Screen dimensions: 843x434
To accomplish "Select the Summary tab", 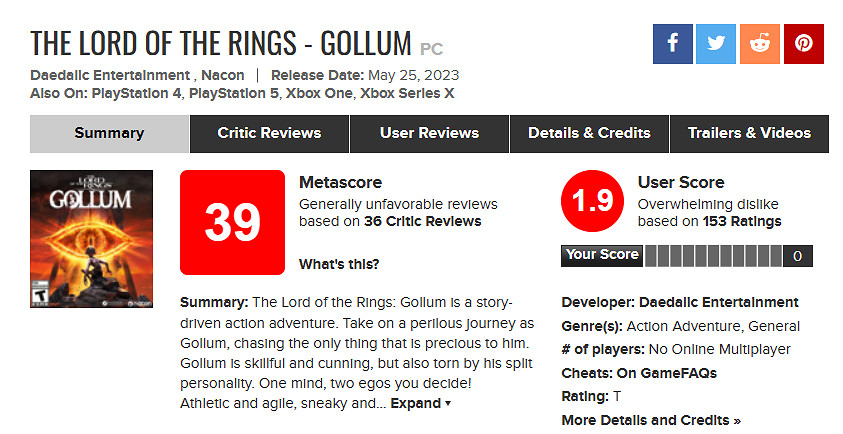I will click(x=109, y=133).
